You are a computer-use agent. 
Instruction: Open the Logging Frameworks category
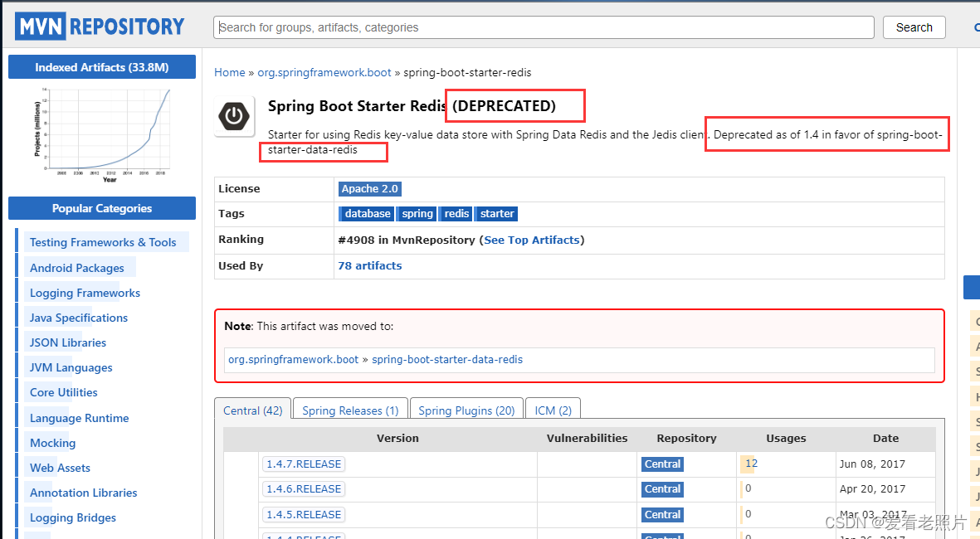[x=85, y=293]
